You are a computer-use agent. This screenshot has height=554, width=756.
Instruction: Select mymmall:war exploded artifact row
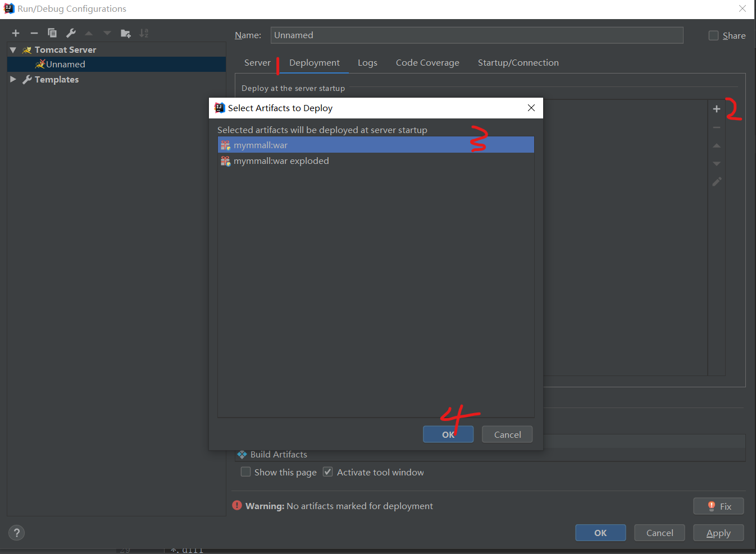click(376, 161)
